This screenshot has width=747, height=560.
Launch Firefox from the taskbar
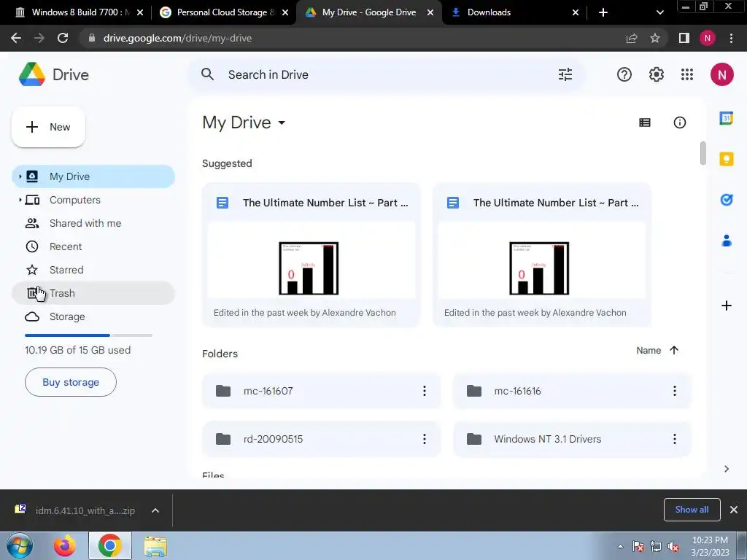[x=64, y=546]
